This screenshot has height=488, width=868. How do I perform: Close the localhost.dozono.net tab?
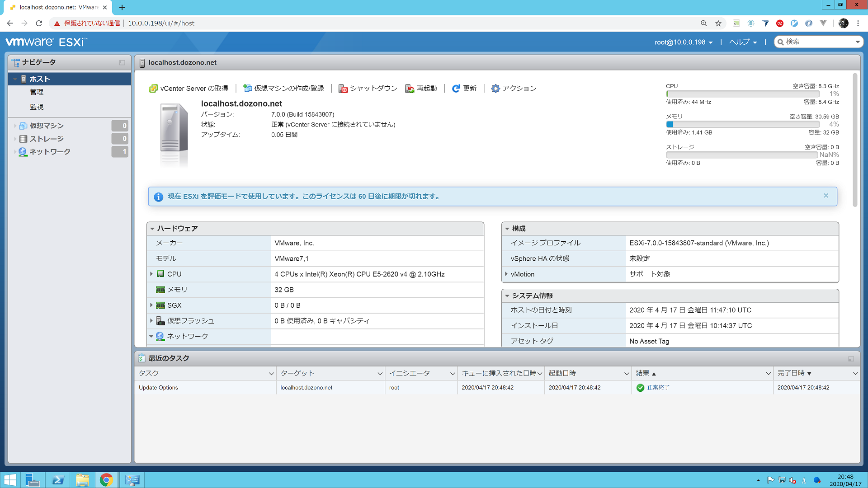(105, 8)
